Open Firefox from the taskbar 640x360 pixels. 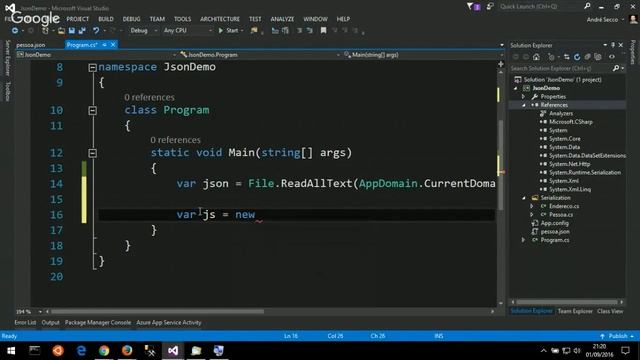[x=127, y=351]
